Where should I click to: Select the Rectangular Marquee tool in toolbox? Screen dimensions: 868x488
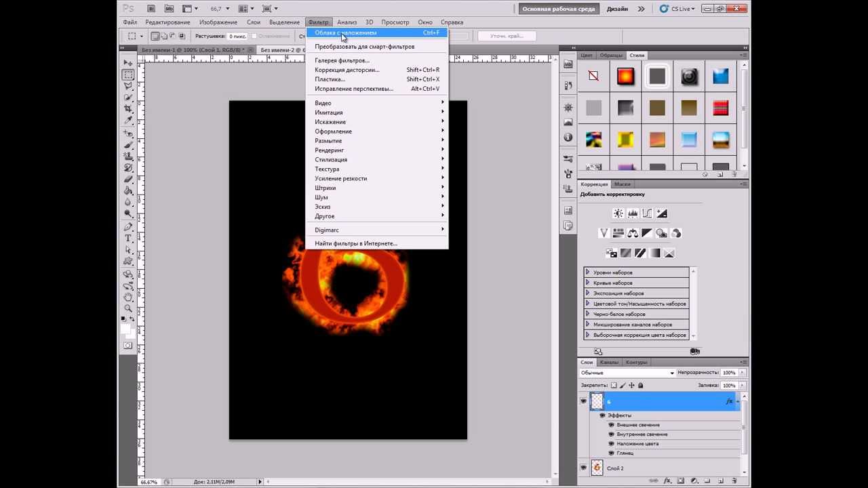tap(128, 75)
